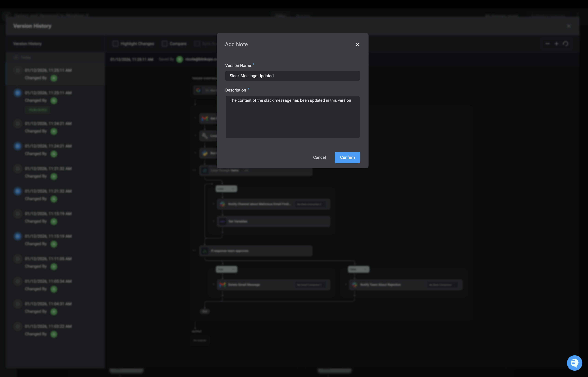Zoom in with the plus icon

(556, 44)
